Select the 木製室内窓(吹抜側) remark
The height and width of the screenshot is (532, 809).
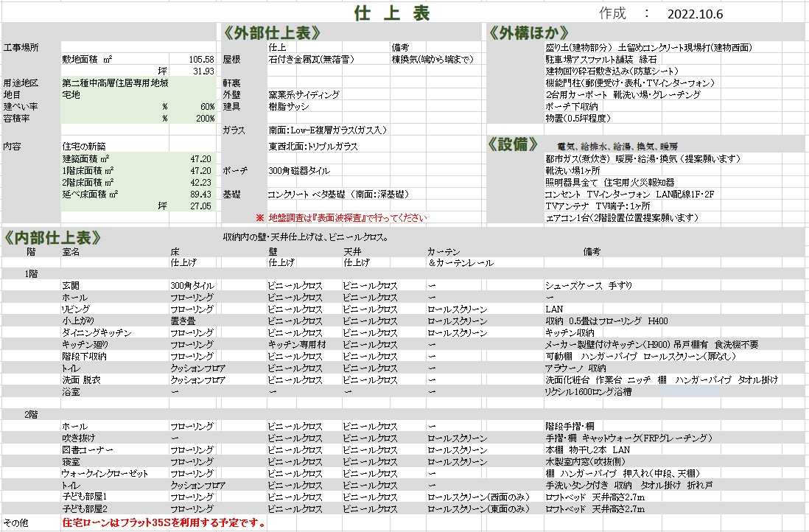pos(585,462)
